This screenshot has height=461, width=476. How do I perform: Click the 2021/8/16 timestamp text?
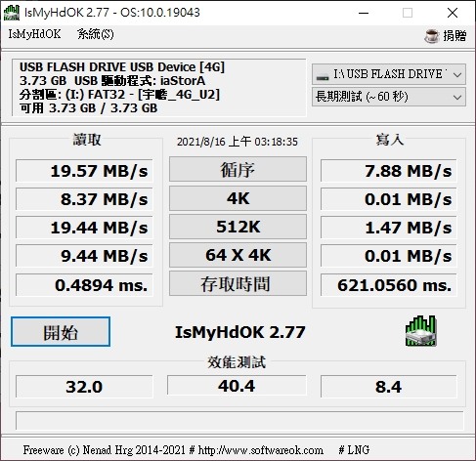click(238, 142)
